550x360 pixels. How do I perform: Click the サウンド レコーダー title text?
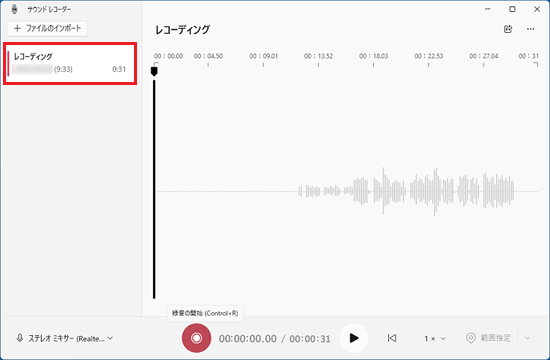49,9
